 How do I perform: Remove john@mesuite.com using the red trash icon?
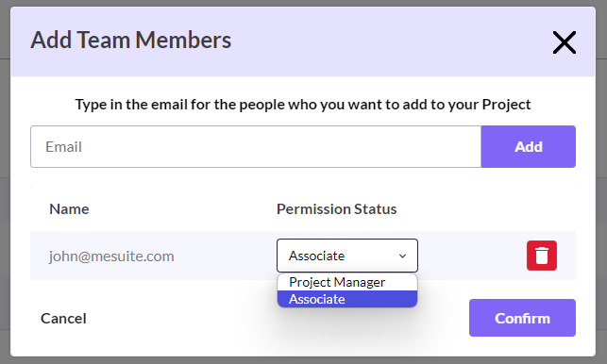coord(542,256)
